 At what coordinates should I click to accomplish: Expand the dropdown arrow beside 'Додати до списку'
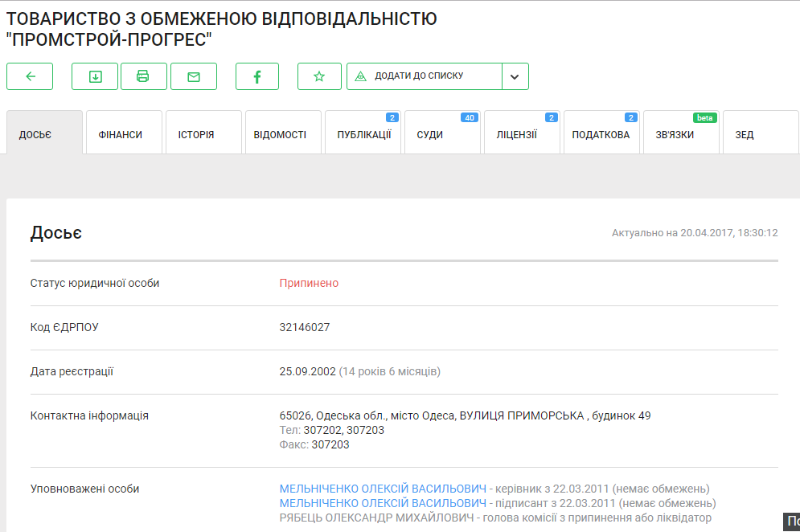pos(515,76)
